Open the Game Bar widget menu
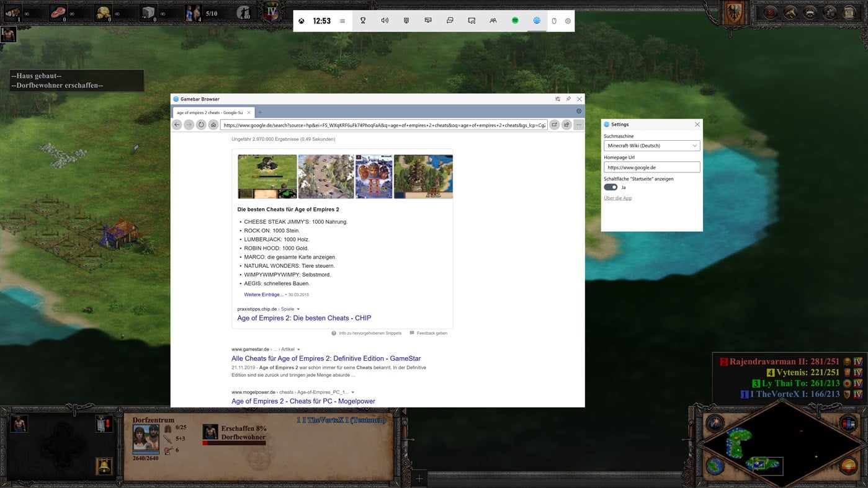The width and height of the screenshot is (868, 488). 342,21
